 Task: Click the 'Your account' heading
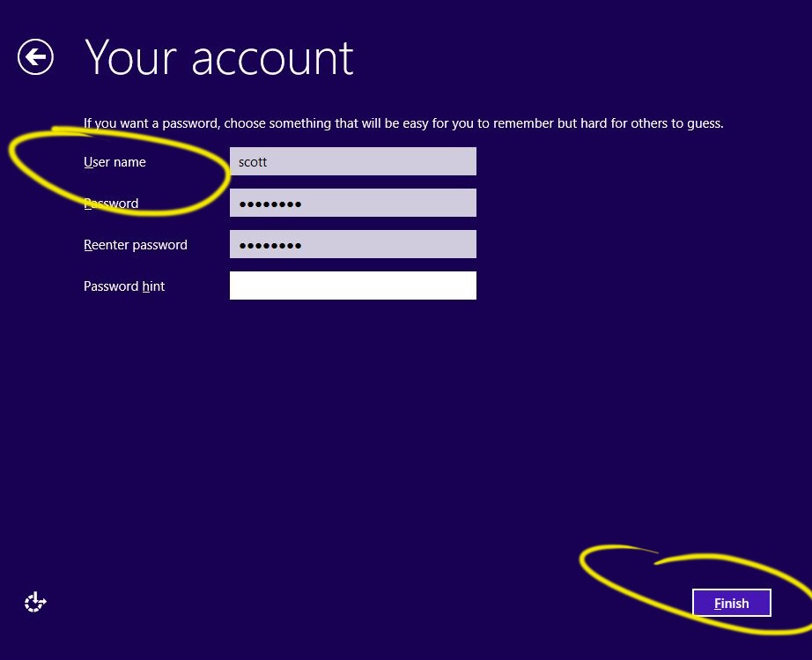[x=219, y=57]
